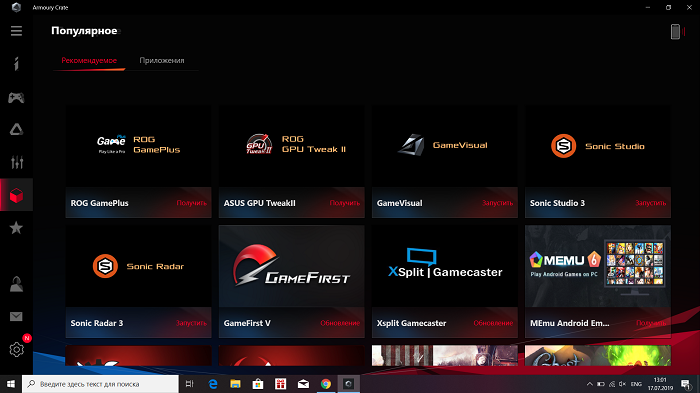Click Получить for ROG GamePlus
This screenshot has width=700, height=393.
[192, 203]
